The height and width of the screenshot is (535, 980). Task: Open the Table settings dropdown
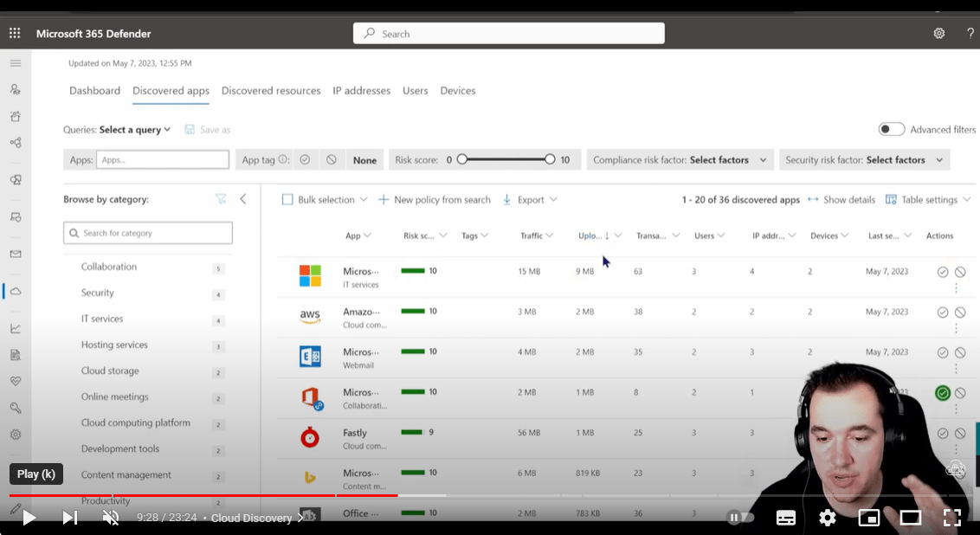tap(928, 199)
